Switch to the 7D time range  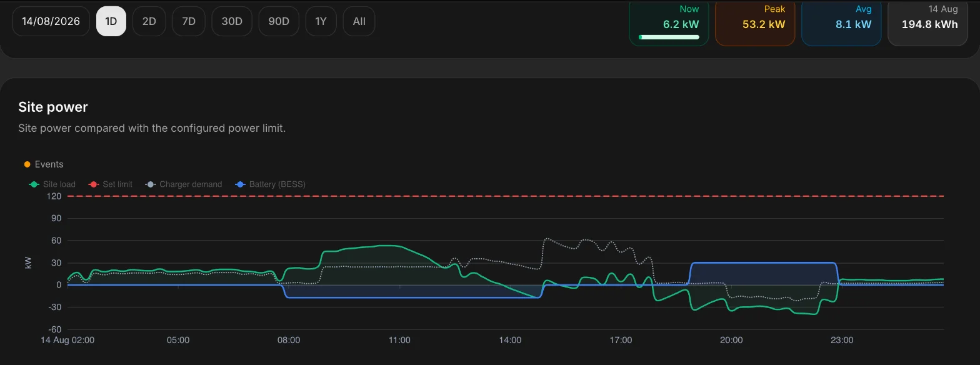coord(189,21)
